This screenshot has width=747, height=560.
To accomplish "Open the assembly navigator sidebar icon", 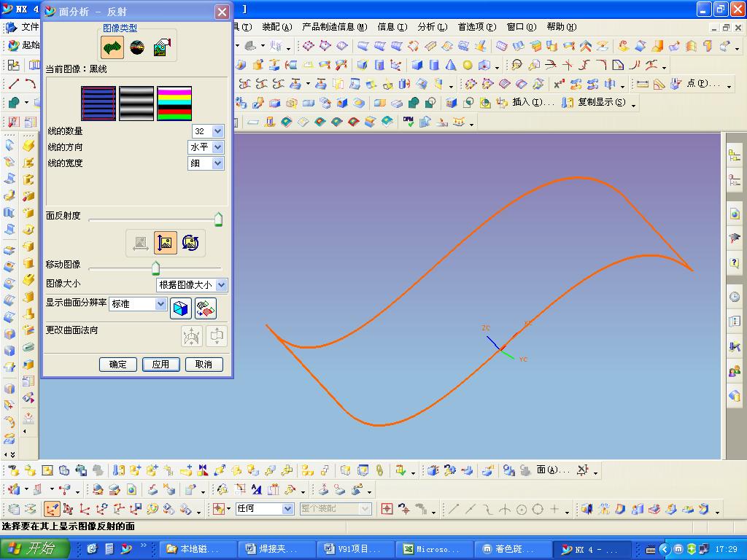I will (x=734, y=155).
